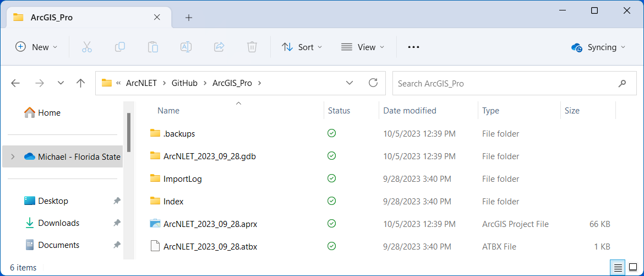Sort by Name column header
Viewport: 644px width, 276px height.
pos(168,111)
